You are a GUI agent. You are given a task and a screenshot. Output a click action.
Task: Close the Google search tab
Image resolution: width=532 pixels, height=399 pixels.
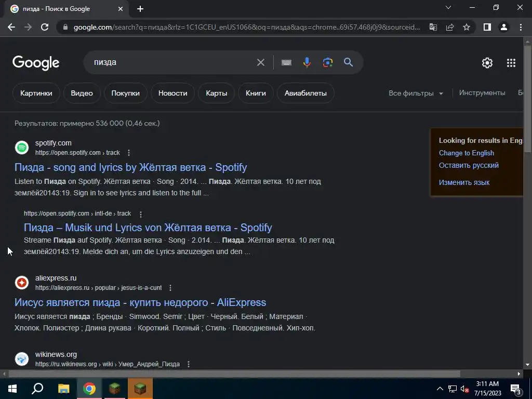pyautogui.click(x=121, y=9)
